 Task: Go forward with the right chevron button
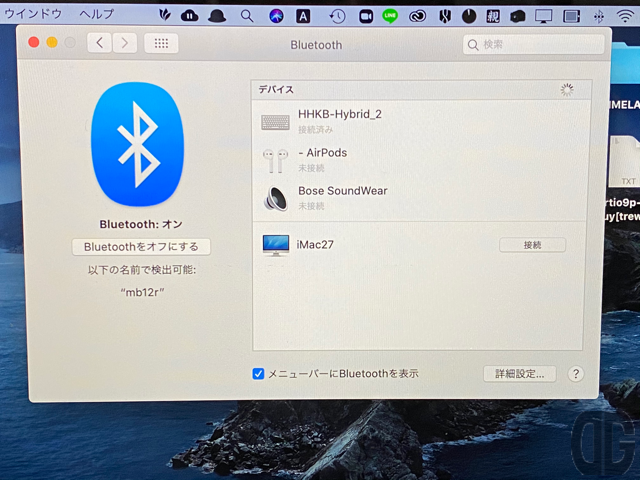(x=125, y=43)
